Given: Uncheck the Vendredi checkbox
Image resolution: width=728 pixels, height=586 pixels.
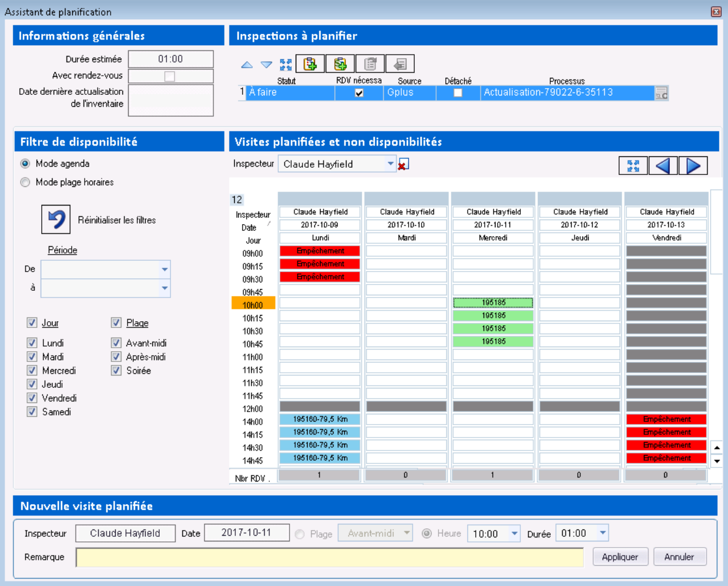Looking at the screenshot, I should point(32,398).
